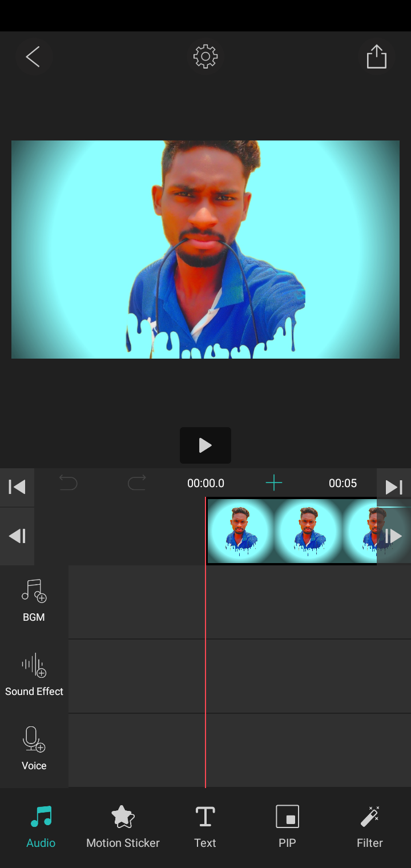411x868 pixels.
Task: Step forward one frame
Action: click(394, 536)
